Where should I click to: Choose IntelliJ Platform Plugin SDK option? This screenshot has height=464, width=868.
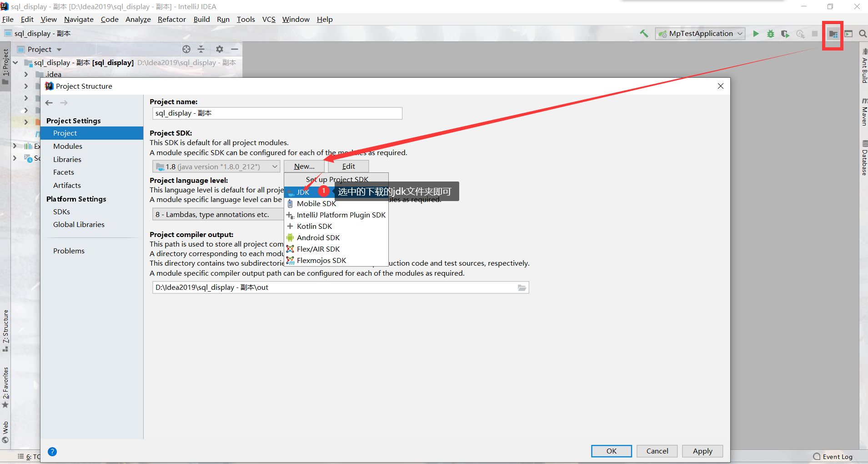point(336,215)
